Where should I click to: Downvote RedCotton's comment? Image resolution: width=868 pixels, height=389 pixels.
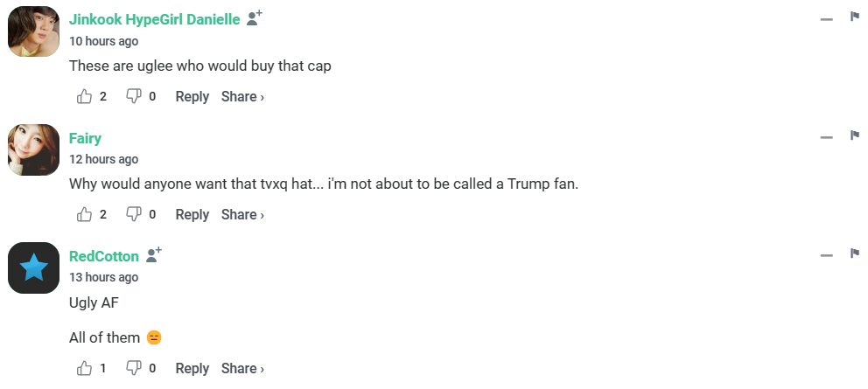(134, 368)
